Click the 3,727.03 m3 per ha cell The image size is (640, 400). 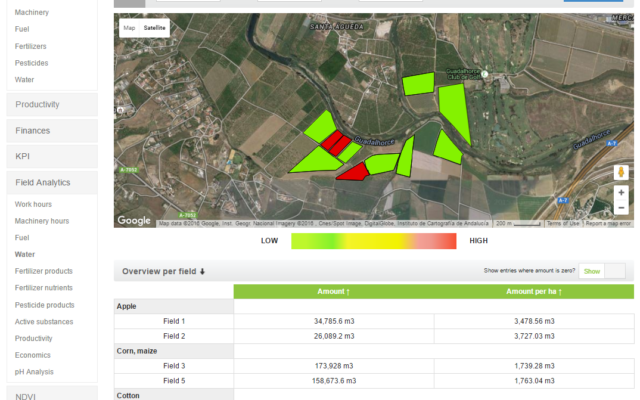click(x=534, y=336)
